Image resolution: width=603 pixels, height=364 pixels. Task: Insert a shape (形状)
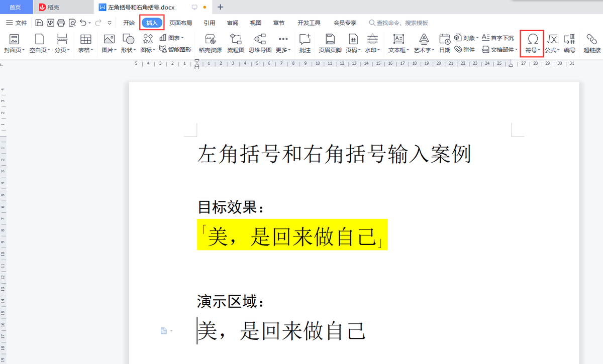[128, 44]
